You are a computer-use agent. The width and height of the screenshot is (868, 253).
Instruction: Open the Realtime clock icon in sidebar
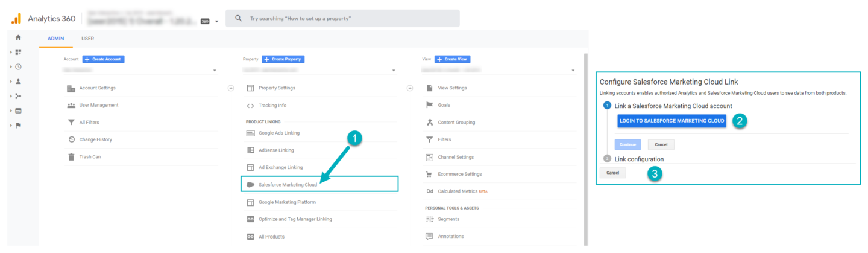click(x=18, y=67)
